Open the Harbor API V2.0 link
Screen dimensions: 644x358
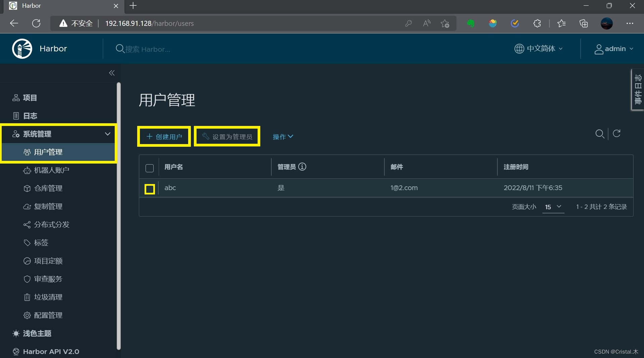point(46,352)
